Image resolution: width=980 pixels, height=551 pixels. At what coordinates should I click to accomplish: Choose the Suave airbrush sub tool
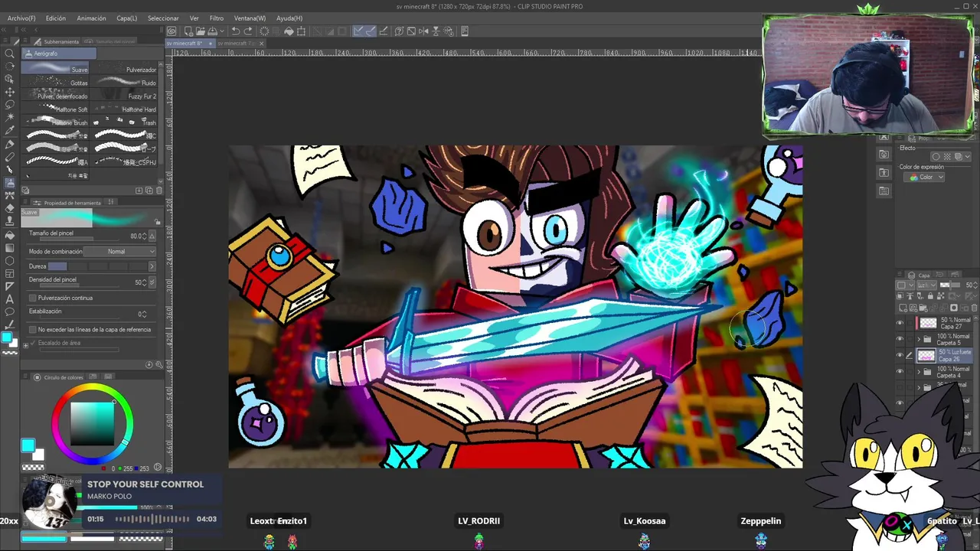point(56,69)
